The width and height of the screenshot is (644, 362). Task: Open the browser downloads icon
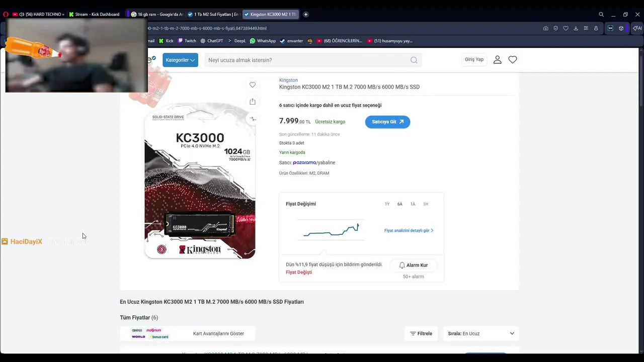[576, 28]
